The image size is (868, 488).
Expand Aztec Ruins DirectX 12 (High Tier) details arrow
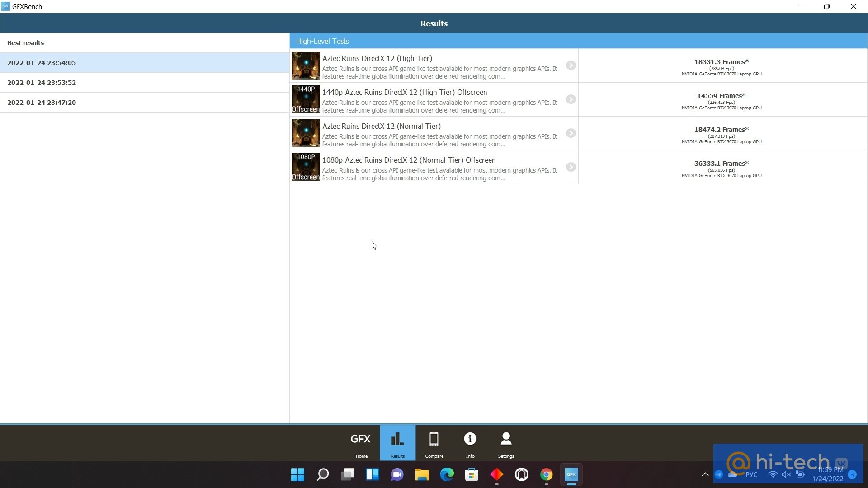(571, 66)
